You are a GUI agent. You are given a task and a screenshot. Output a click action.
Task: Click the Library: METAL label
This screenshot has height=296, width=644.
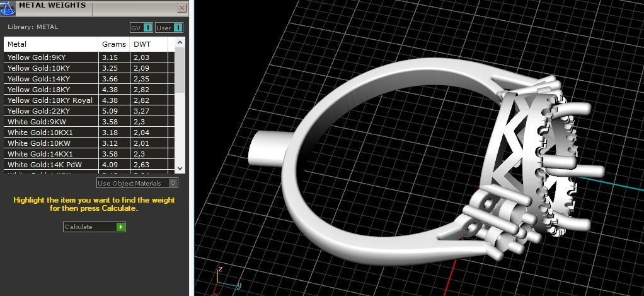[x=33, y=27]
